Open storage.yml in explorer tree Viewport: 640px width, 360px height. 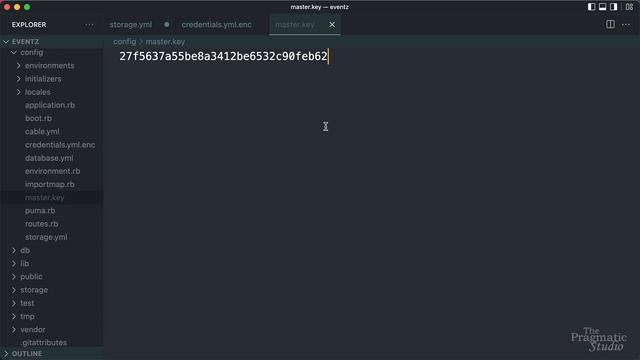pyautogui.click(x=46, y=237)
